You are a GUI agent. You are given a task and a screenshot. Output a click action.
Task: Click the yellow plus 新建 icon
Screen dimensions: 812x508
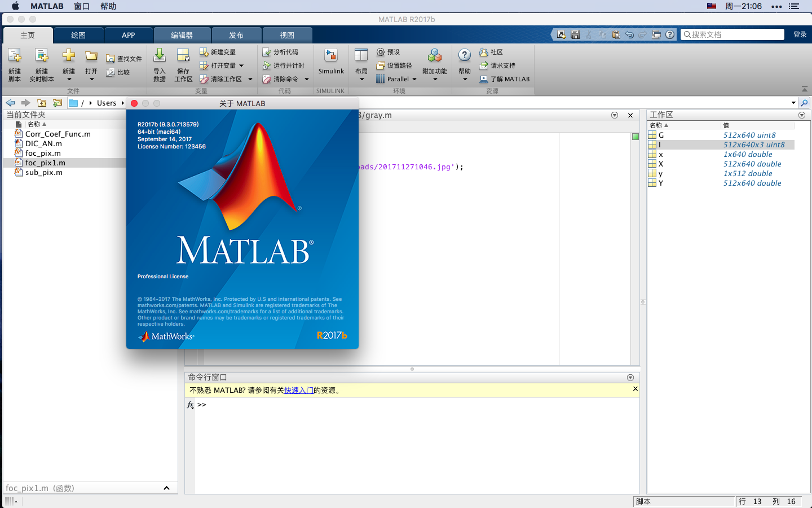click(x=69, y=55)
